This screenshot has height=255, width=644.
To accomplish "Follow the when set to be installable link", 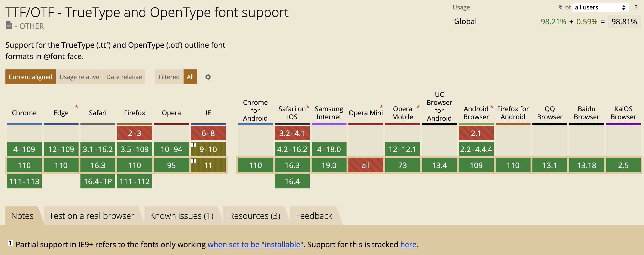I will (x=255, y=244).
